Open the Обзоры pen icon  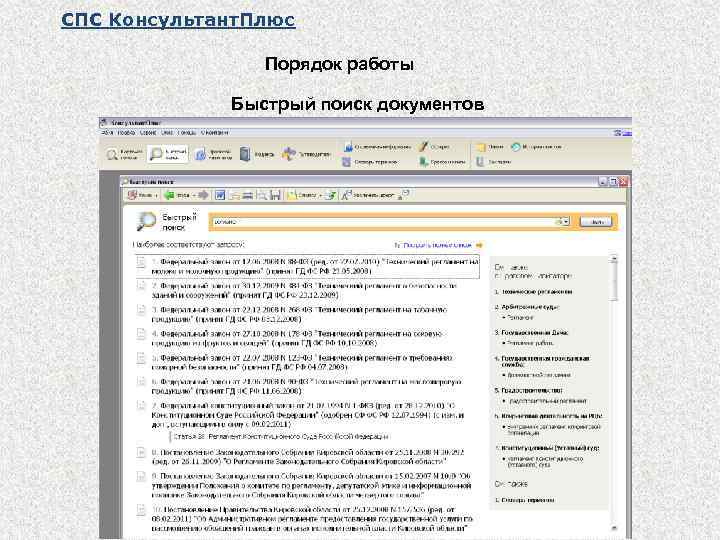tap(423, 147)
